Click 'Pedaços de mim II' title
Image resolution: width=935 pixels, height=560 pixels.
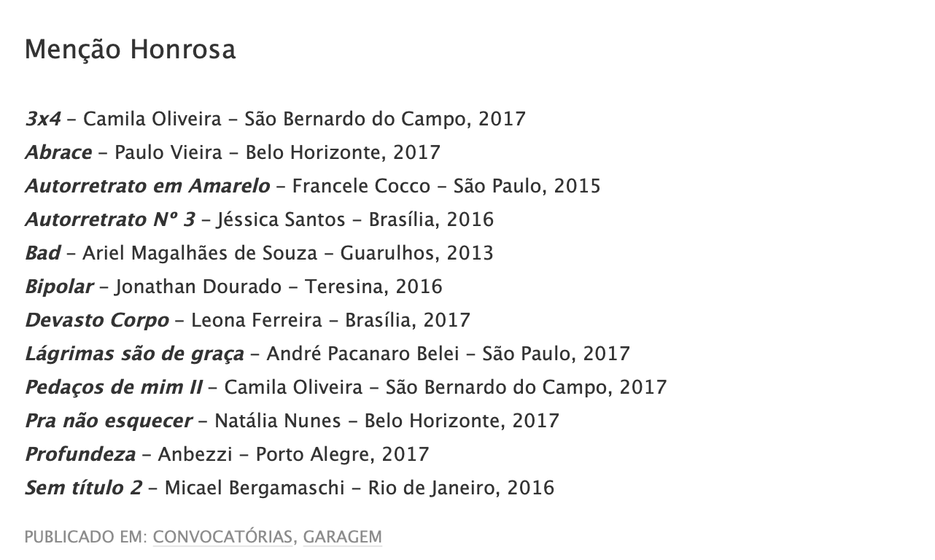tap(114, 387)
